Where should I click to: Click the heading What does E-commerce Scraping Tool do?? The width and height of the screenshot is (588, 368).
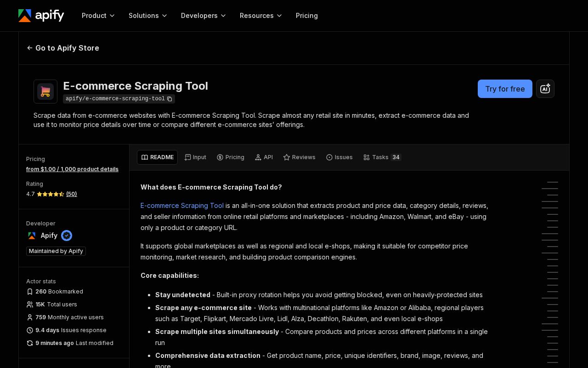pyautogui.click(x=211, y=187)
